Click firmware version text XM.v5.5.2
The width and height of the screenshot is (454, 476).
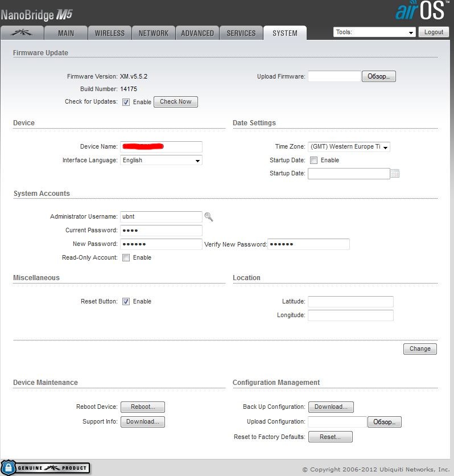(134, 76)
